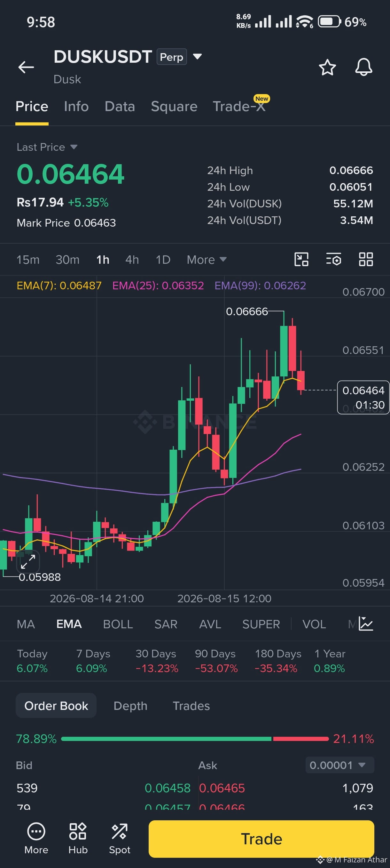Screen dimensions: 390x868
Task: Open chart picture-in-picture icon
Action: pyautogui.click(x=301, y=260)
